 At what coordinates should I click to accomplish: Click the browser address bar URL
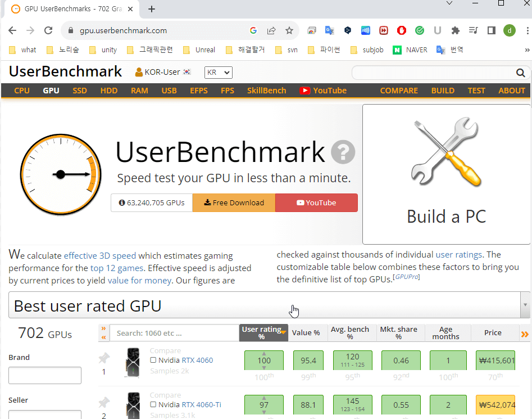(x=123, y=30)
